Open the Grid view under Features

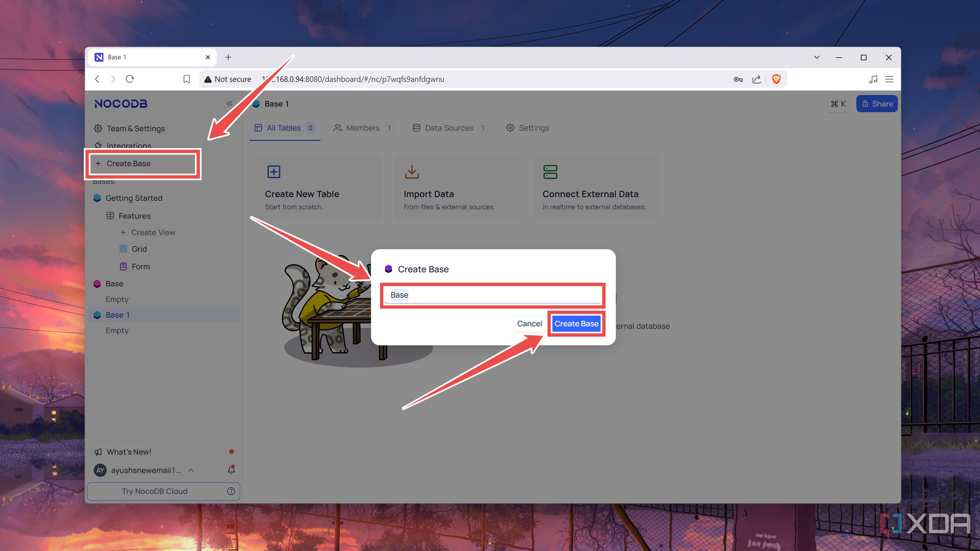point(140,249)
